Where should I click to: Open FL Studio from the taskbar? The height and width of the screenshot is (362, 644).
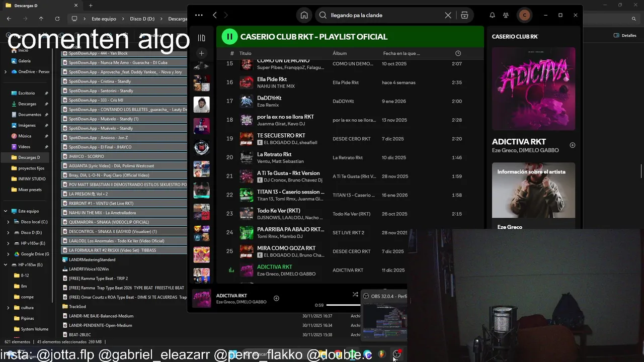(x=381, y=354)
